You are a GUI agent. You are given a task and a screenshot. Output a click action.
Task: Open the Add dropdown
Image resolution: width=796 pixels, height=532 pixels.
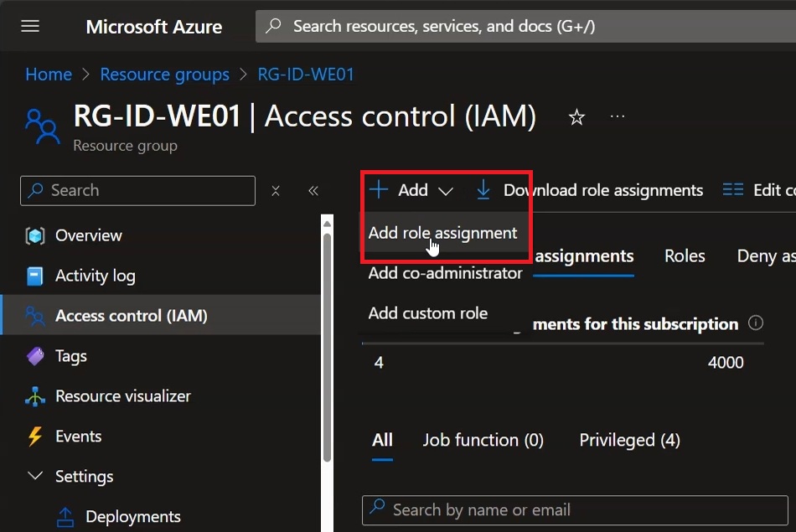[x=411, y=190]
